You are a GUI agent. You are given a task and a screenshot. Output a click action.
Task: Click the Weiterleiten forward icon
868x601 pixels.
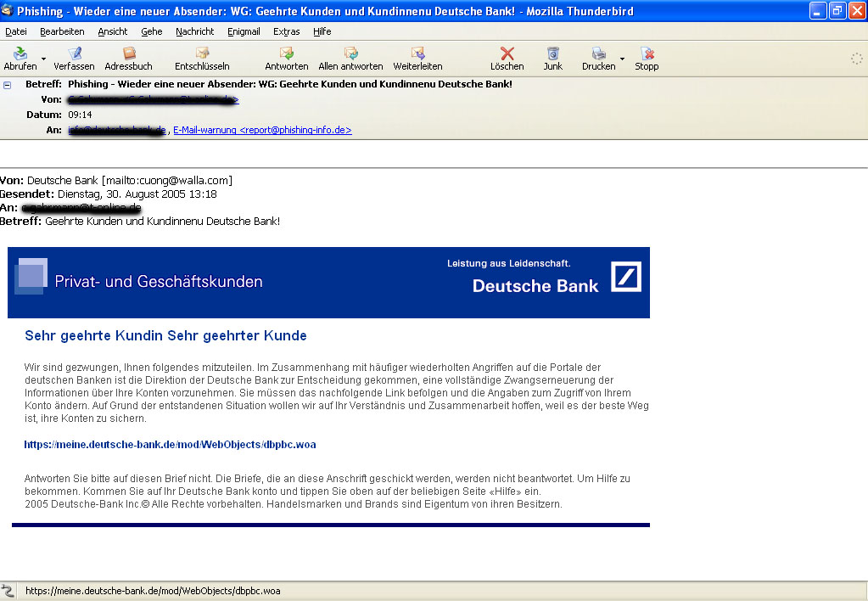(417, 53)
